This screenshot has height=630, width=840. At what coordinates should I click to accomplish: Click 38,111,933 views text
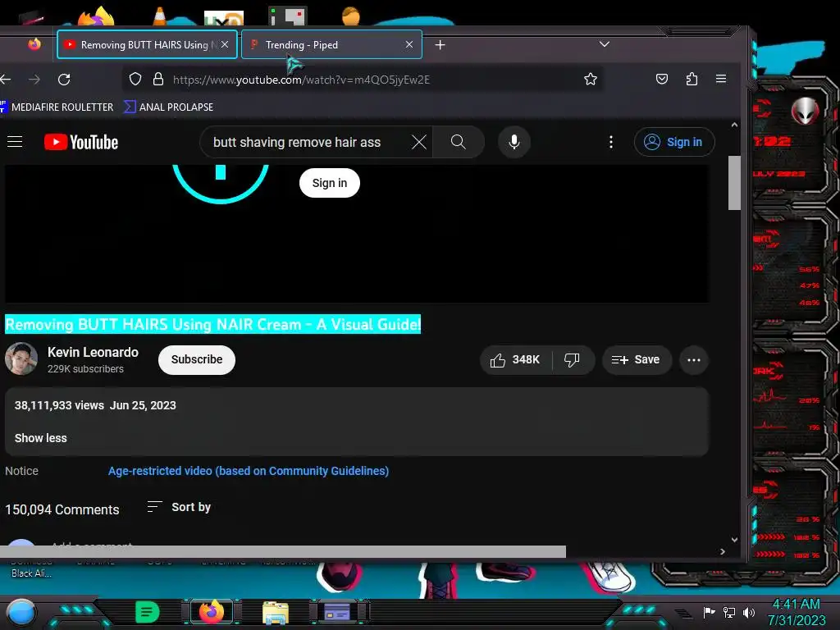click(x=59, y=405)
